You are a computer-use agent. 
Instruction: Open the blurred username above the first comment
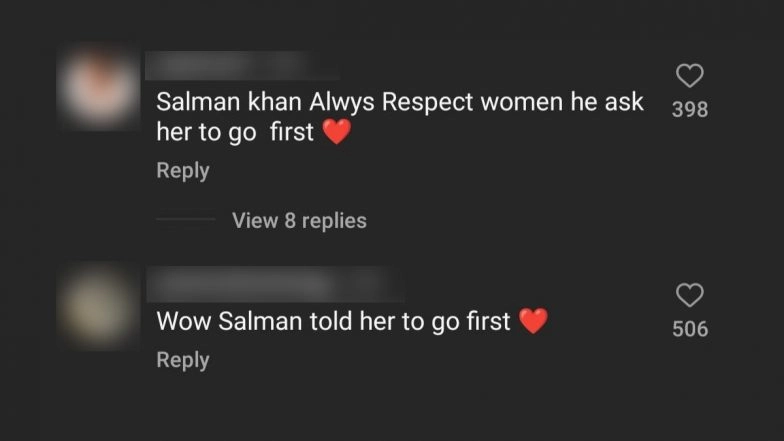[x=242, y=66]
